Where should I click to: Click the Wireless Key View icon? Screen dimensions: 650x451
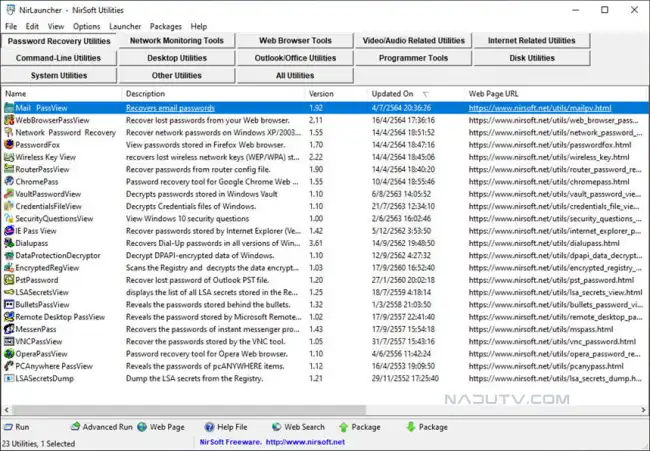9,157
